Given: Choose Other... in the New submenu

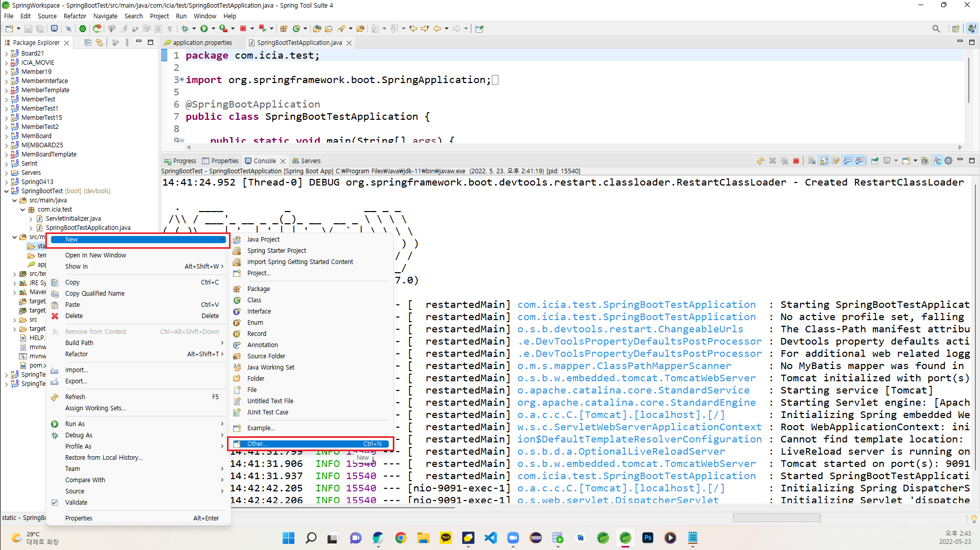Looking at the screenshot, I should click(311, 444).
